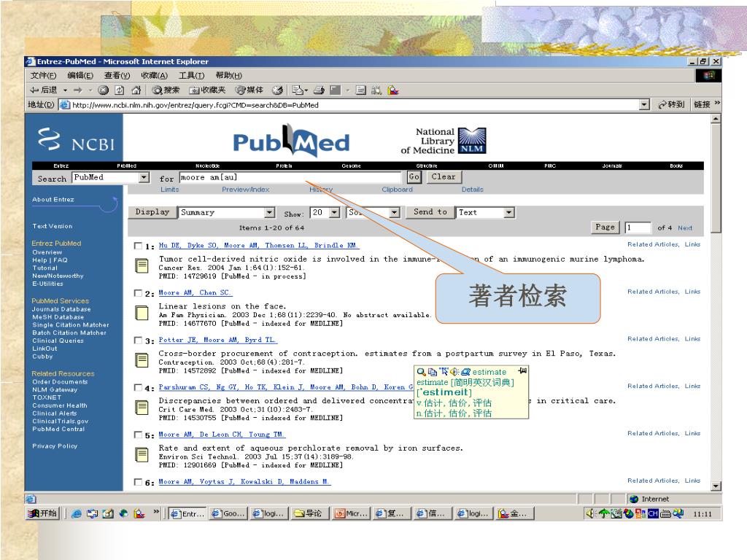Image resolution: width=747 pixels, height=560 pixels.
Task: Expand the address bar URL dropdown
Action: click(x=644, y=104)
